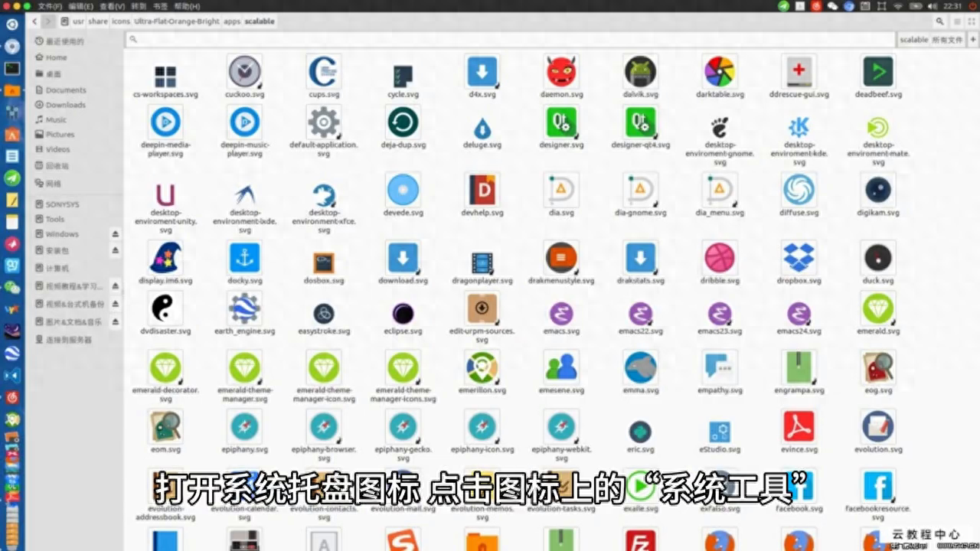Viewport: 980px width, 551px height.
Task: Eject the 视频&台式机备份 volume
Action: click(x=116, y=304)
